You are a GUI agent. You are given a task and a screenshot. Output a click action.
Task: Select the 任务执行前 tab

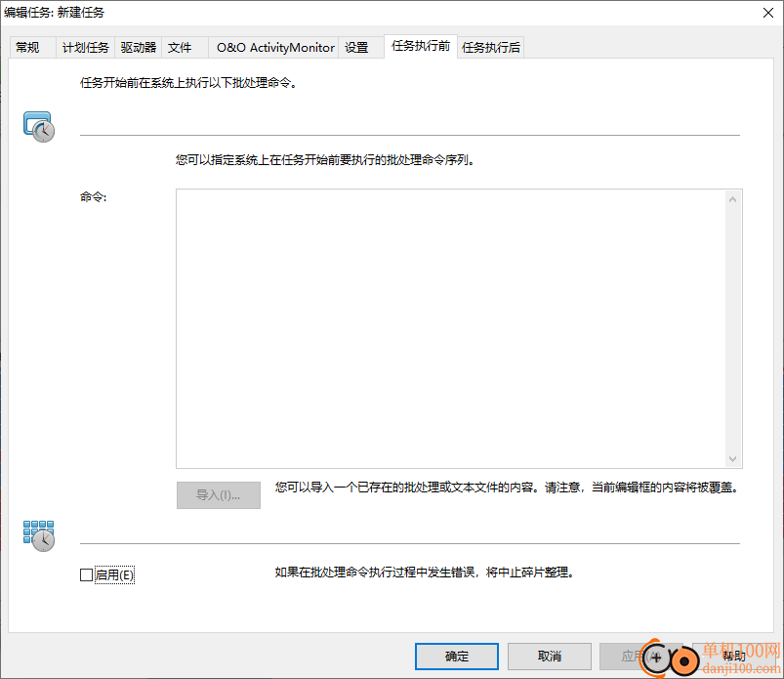(x=421, y=46)
